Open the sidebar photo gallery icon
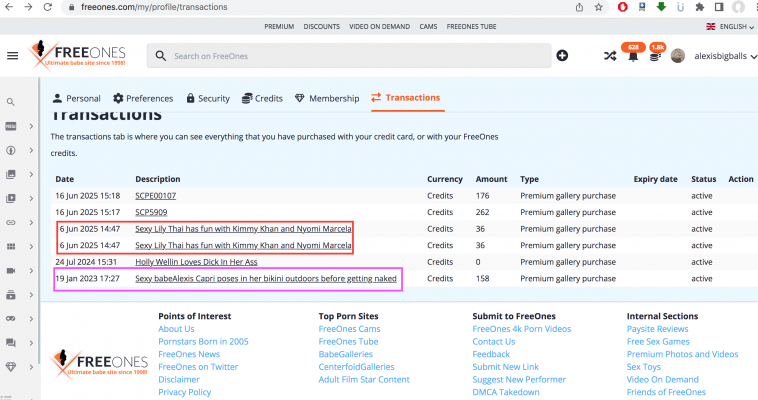This screenshot has height=400, width=758. (11, 174)
